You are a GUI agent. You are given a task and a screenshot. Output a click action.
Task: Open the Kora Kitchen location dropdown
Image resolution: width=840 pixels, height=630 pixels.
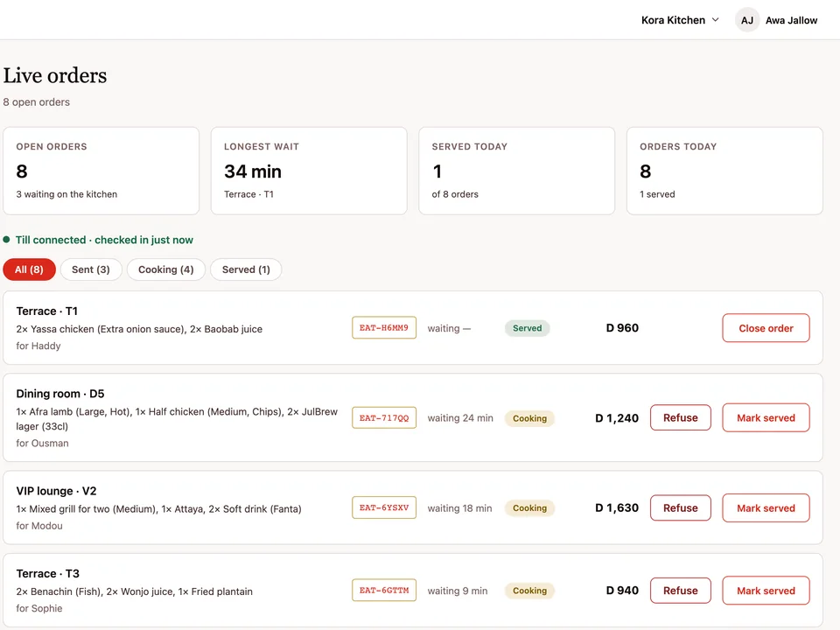pyautogui.click(x=679, y=20)
